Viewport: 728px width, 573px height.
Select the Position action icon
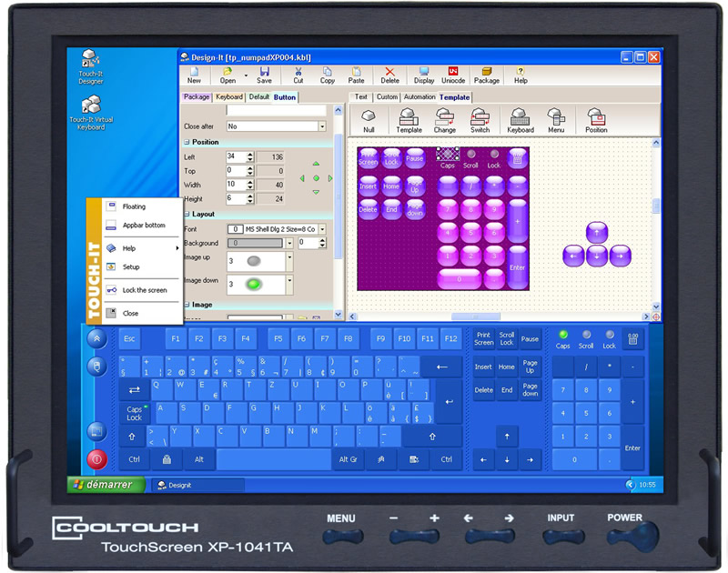596,121
